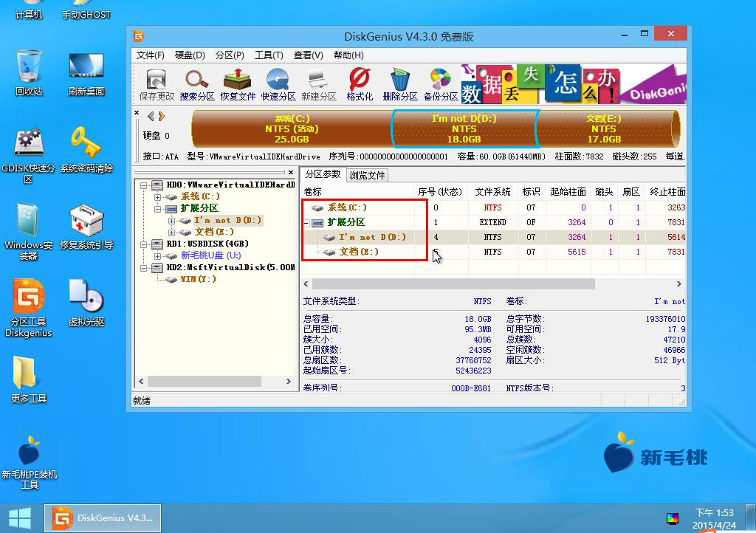This screenshot has height=533, width=756.
Task: Launch GDISK快速分区 desktop shortcut
Action: point(29,155)
